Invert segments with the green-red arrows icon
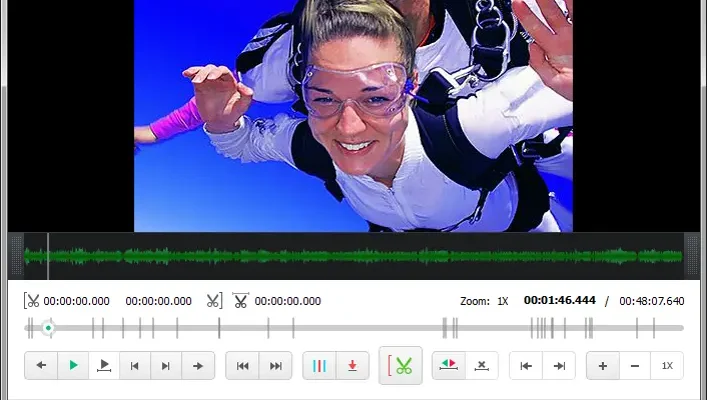Viewport: 707px width, 400px height. pyautogui.click(x=449, y=365)
